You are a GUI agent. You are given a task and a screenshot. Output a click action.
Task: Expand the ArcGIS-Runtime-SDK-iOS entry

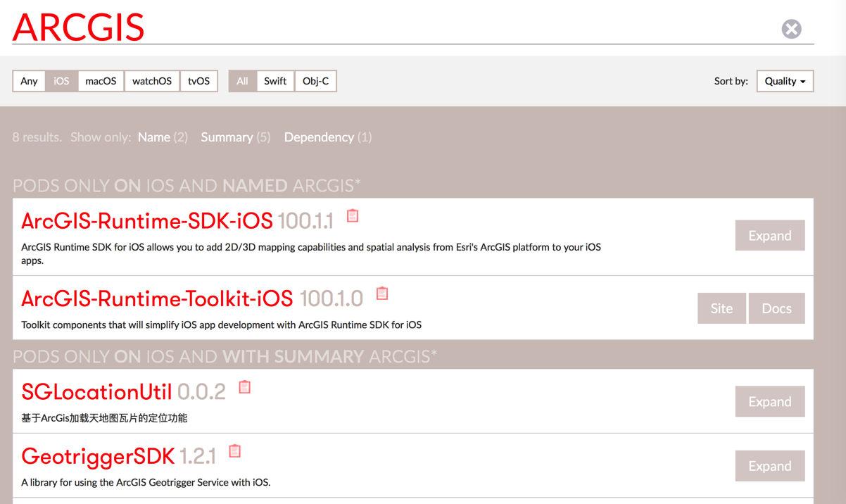769,236
